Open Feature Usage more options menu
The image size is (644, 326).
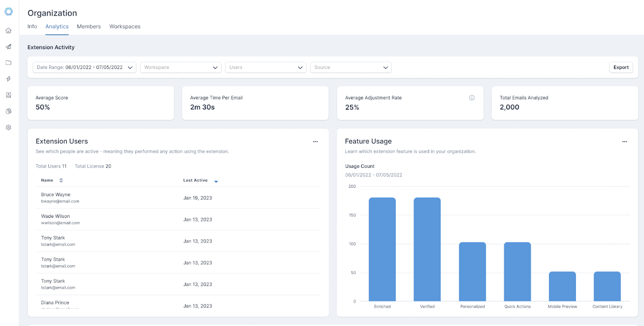click(x=625, y=141)
